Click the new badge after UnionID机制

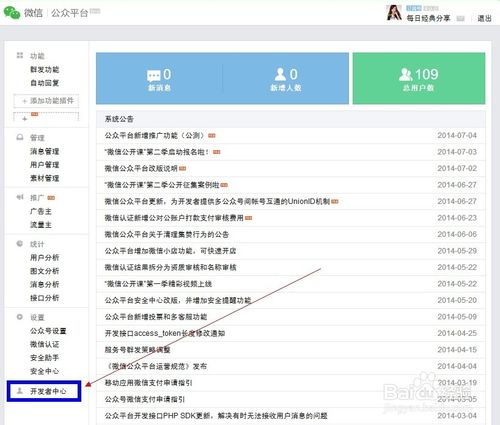point(335,202)
